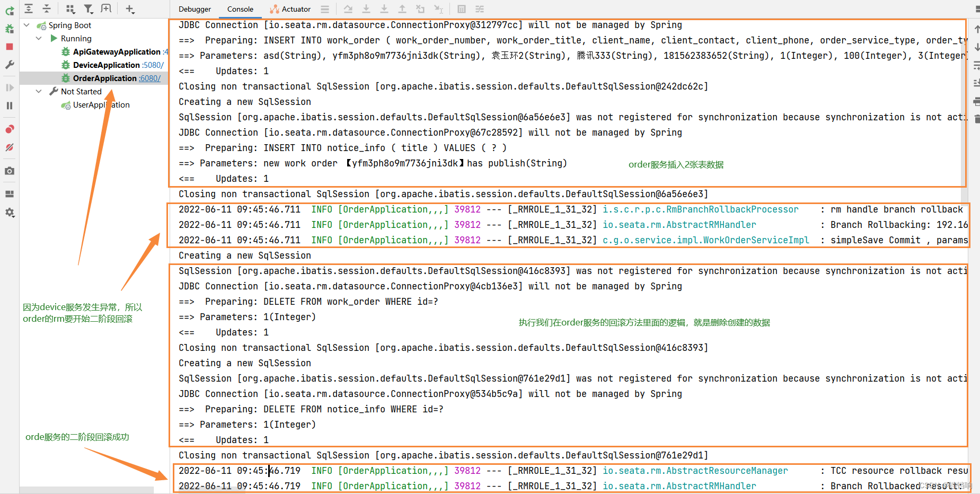Click the Drop Frame icon
The image size is (980, 494).
pyautogui.click(x=420, y=9)
